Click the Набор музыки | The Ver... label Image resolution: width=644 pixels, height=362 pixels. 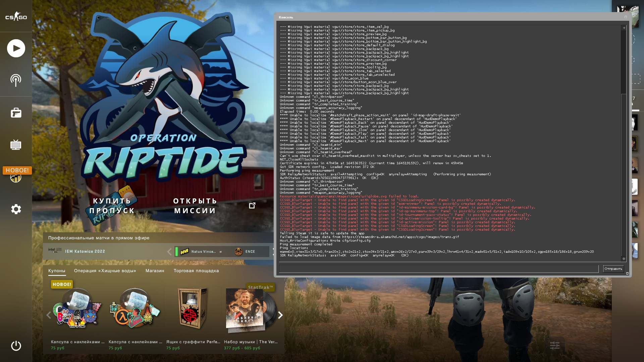click(251, 342)
